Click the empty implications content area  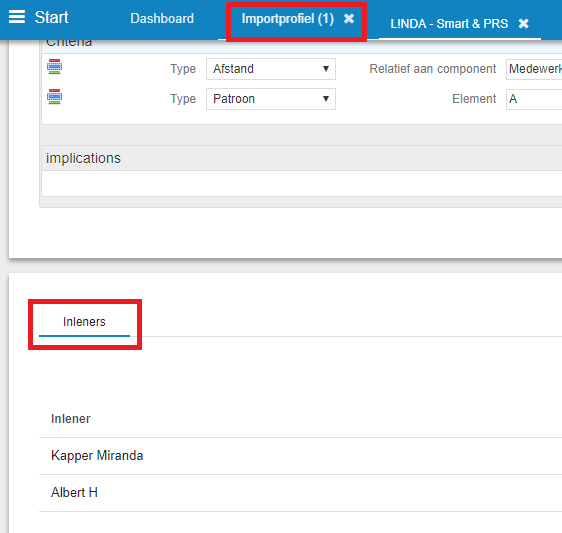click(x=302, y=183)
